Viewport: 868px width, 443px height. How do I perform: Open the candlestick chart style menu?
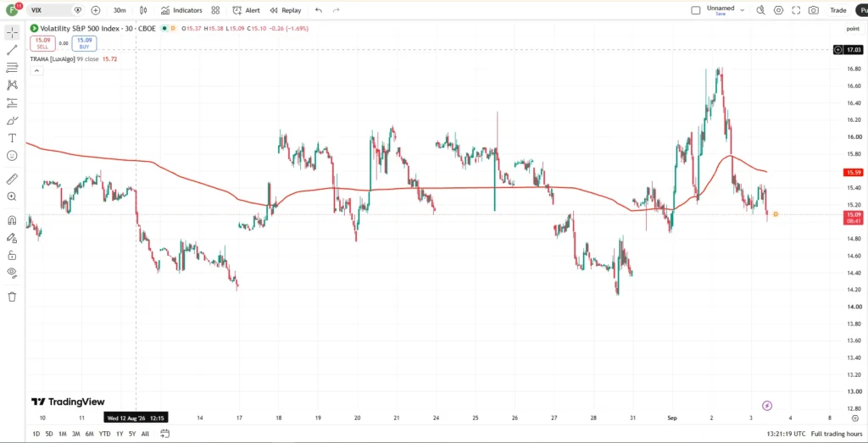click(x=144, y=10)
